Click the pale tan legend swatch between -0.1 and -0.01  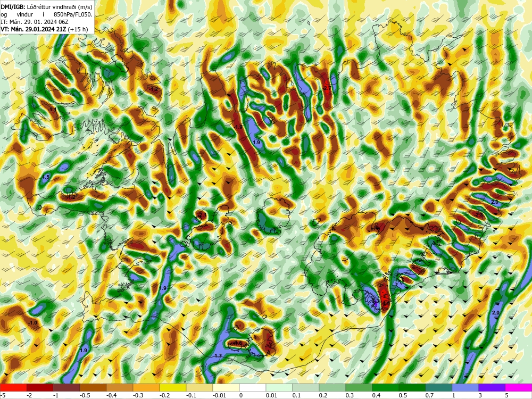[199, 387]
